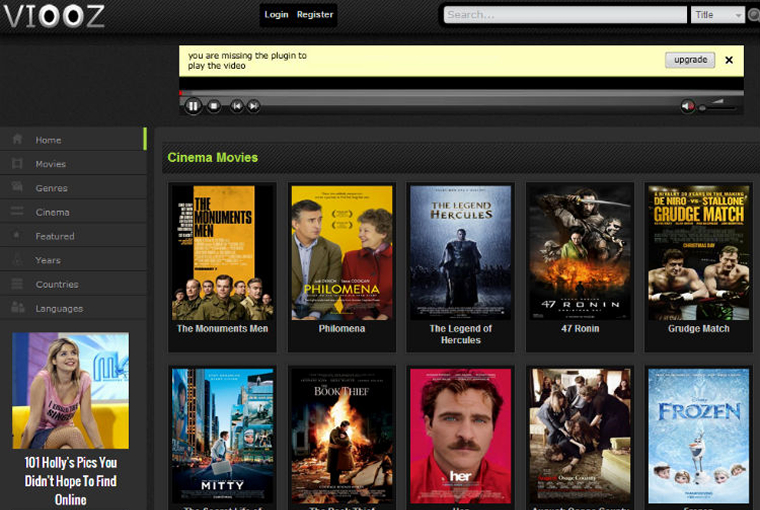Open the Title search filter dropdown
Viewport: 760px width, 510px height.
pos(717,15)
